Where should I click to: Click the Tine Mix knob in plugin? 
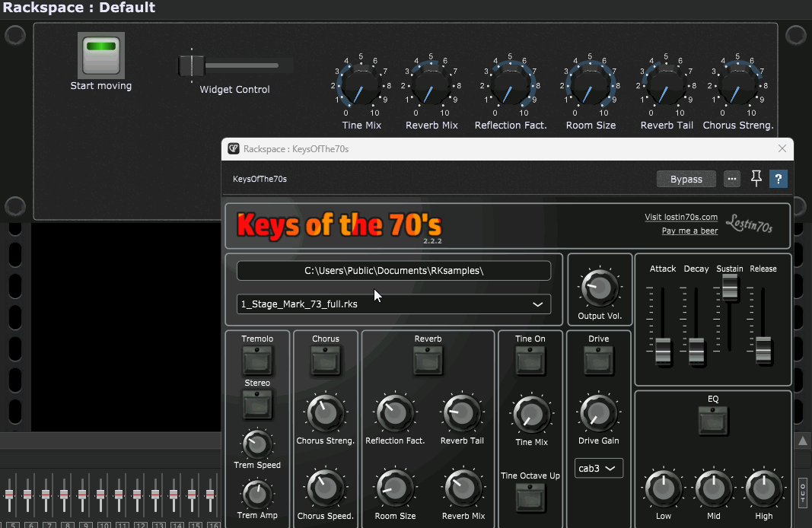click(530, 415)
